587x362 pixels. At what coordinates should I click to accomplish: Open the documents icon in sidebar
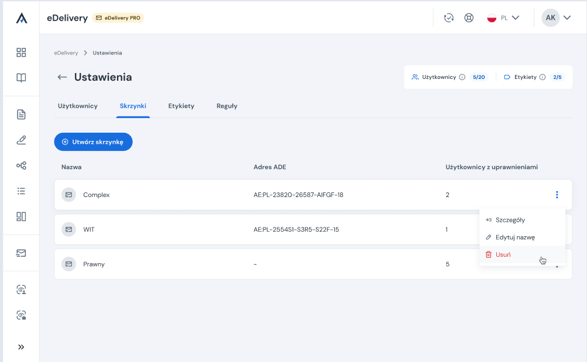pos(21,115)
